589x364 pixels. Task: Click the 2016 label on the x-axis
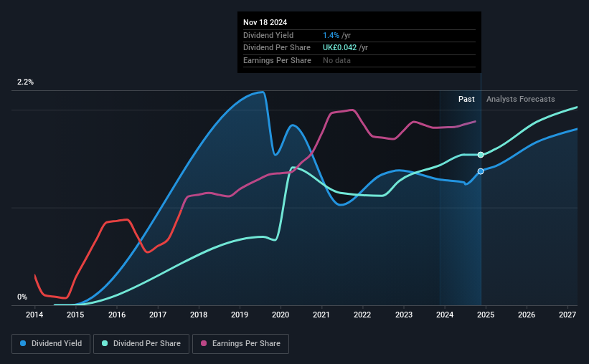tap(117, 315)
